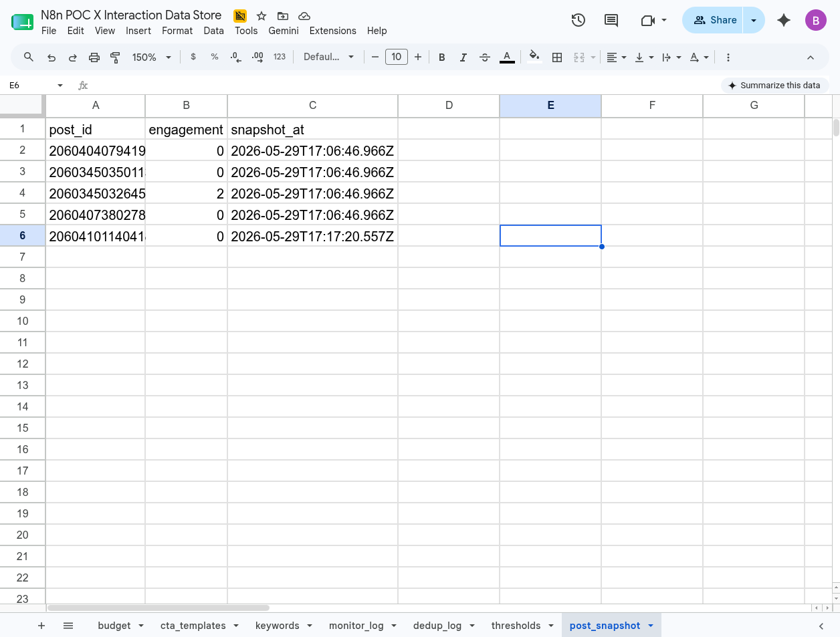This screenshot has height=637, width=840.
Task: Decrease font size with minus button
Action: [375, 57]
